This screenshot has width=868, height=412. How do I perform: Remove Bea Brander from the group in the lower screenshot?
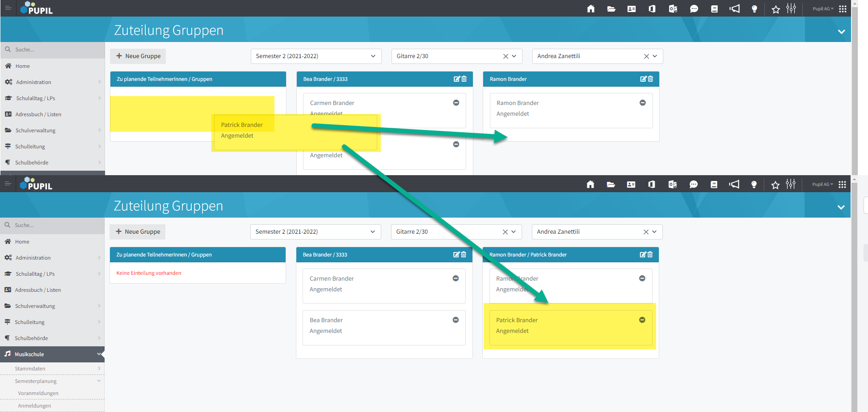pyautogui.click(x=455, y=320)
